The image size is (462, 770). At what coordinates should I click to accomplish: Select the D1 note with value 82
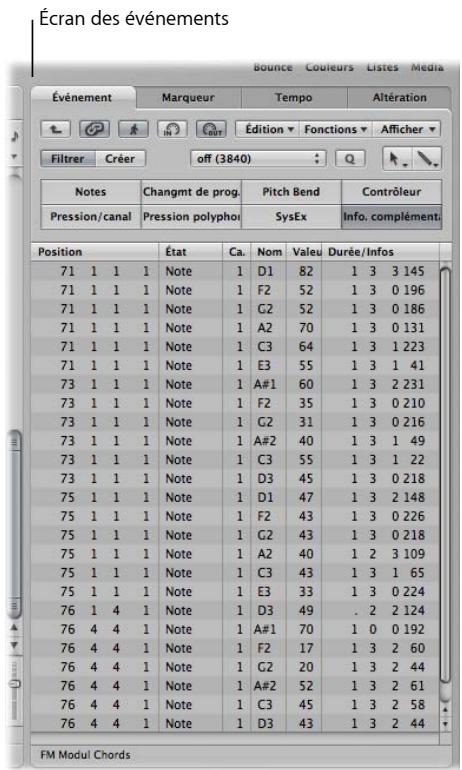tap(235, 271)
